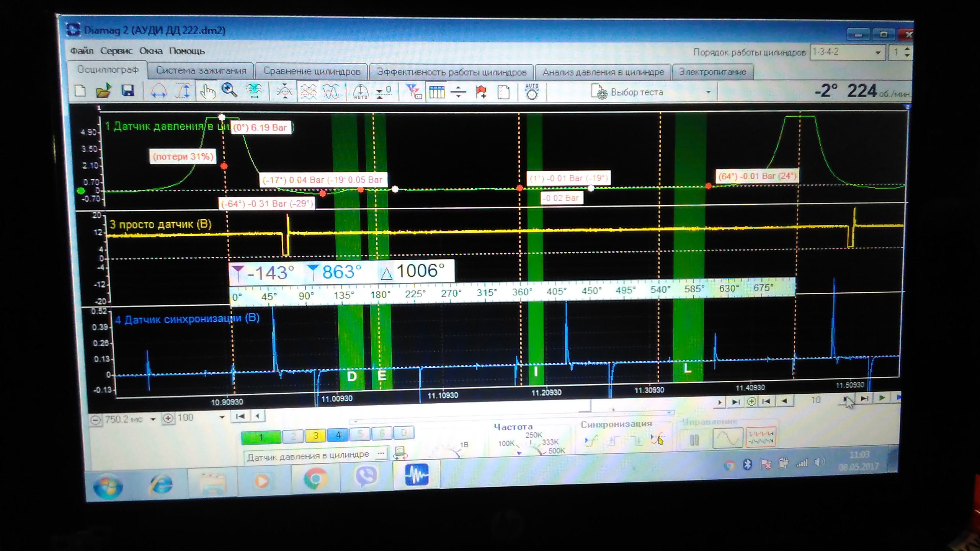Viewport: 980px width, 551px height.
Task: Add a marker with red flag icon
Action: pyautogui.click(x=481, y=92)
